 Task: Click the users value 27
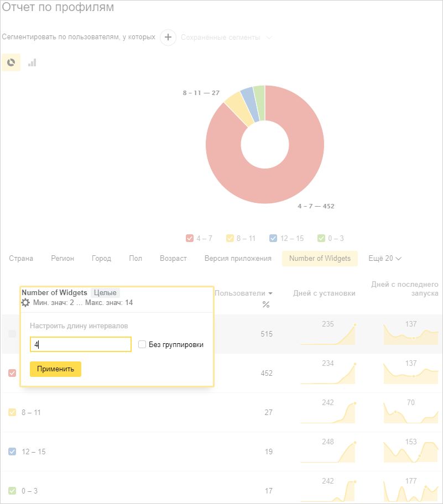pos(269,412)
